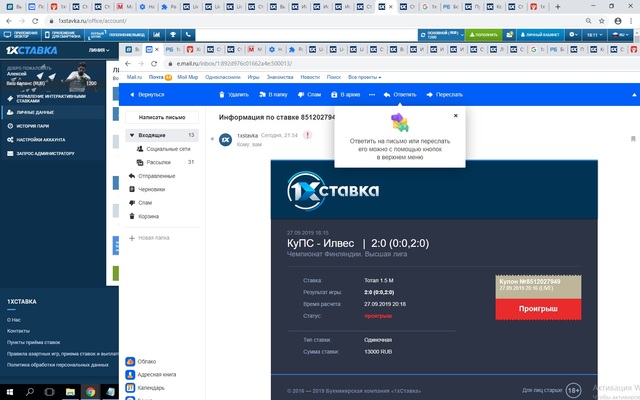Screen dimensions: 640x400
Task: Open 'Контакты' footer link
Action: 18,331
